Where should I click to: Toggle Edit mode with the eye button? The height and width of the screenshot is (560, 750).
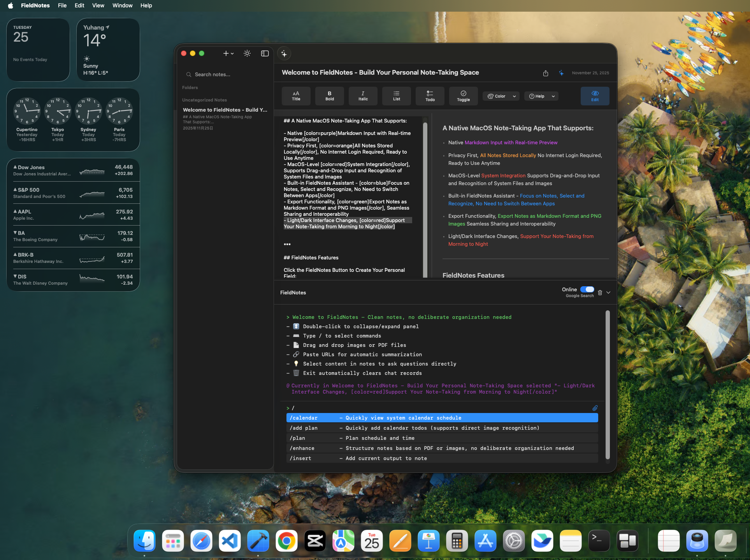[595, 96]
